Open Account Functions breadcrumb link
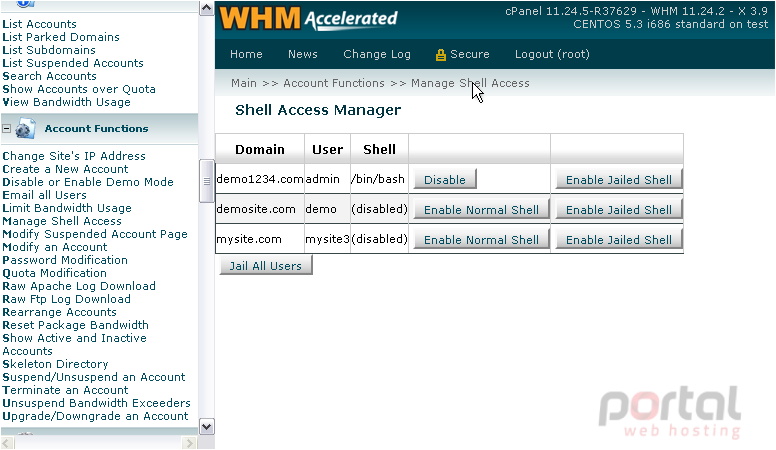This screenshot has height=450, width=776. pos(334,83)
